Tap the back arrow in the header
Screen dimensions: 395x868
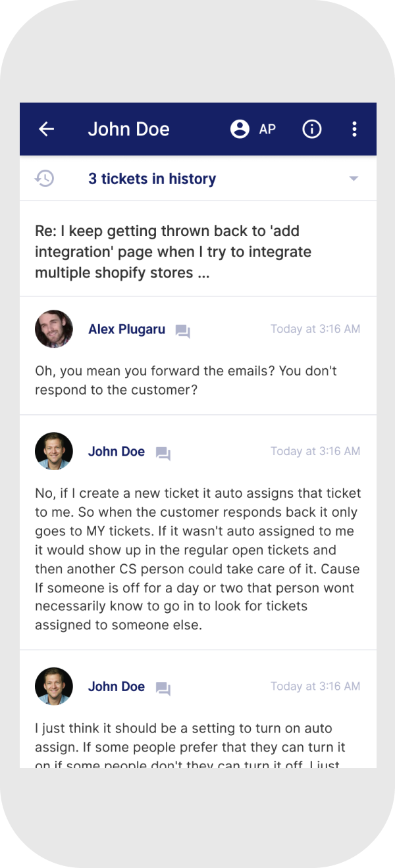tap(46, 129)
